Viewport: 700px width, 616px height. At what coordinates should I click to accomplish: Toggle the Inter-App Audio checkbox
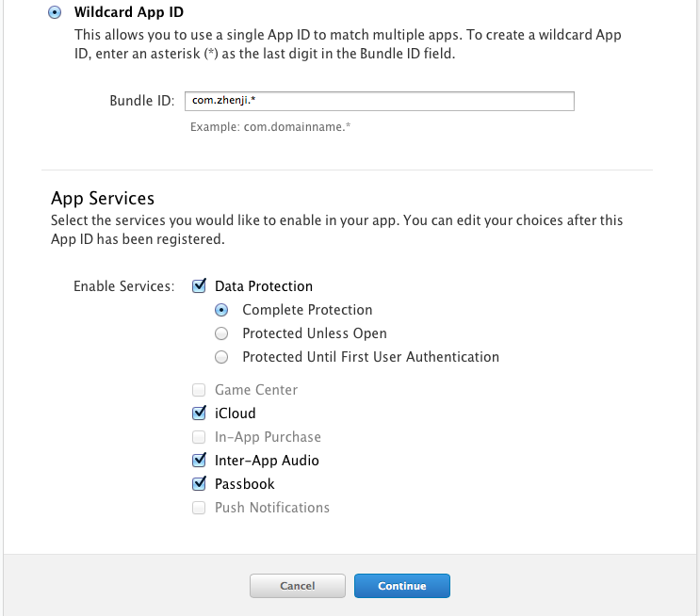tap(199, 460)
